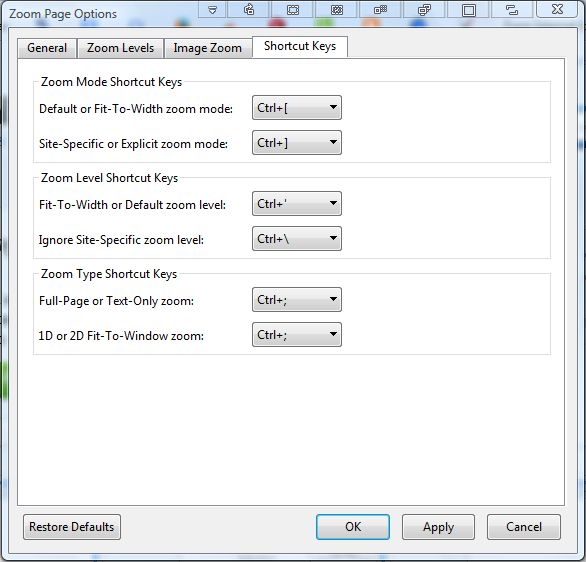Click the send-to-monitor arrow icon in title bar
Screen dimensions: 586x562
pyautogui.click(x=249, y=9)
